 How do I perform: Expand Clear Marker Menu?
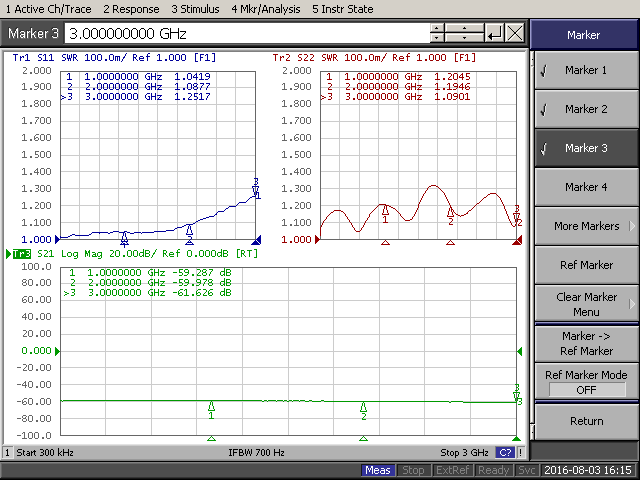(586, 304)
